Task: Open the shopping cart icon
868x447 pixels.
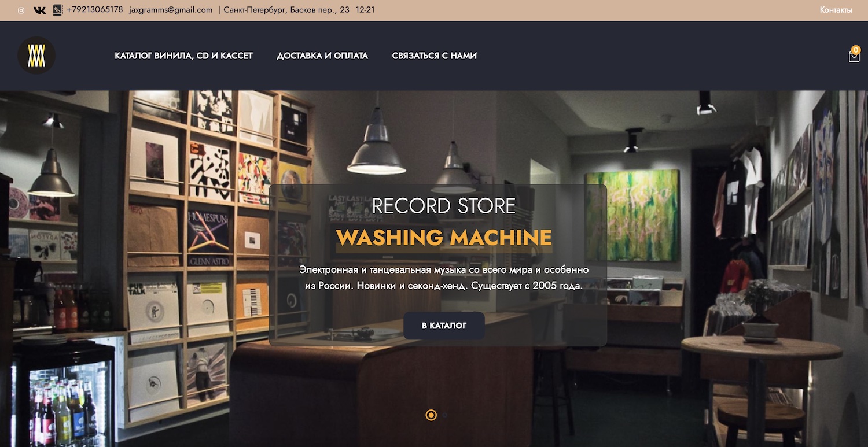Action: click(x=854, y=56)
